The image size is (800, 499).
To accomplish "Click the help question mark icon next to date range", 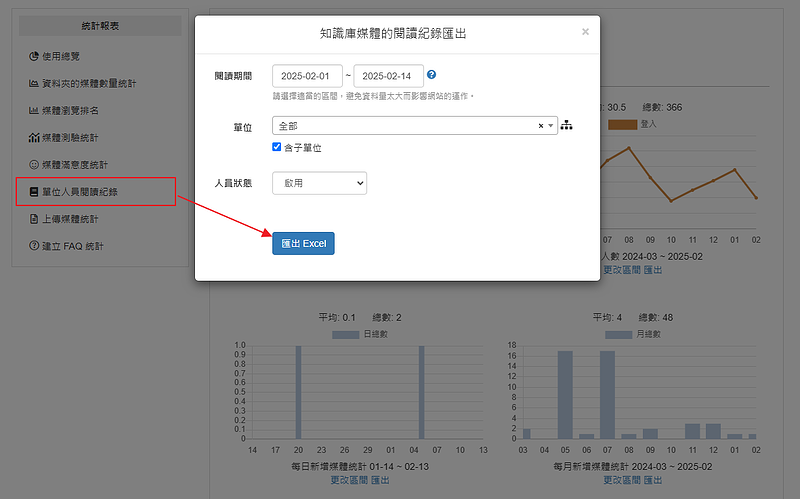I will click(431, 75).
